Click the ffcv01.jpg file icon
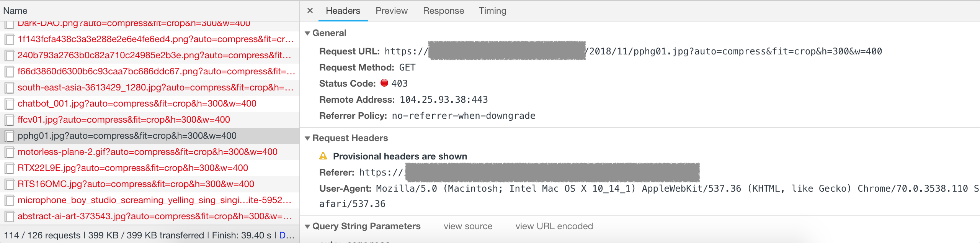 (10, 120)
